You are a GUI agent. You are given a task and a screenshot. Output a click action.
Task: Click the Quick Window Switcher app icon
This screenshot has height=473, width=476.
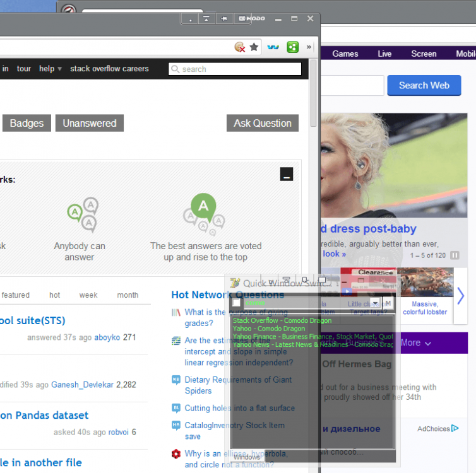pos(235,283)
